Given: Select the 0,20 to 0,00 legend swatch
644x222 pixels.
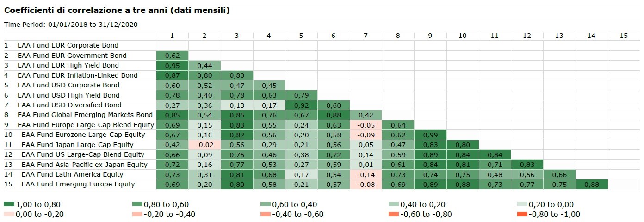Looking at the screenshot, I should 522,204.
